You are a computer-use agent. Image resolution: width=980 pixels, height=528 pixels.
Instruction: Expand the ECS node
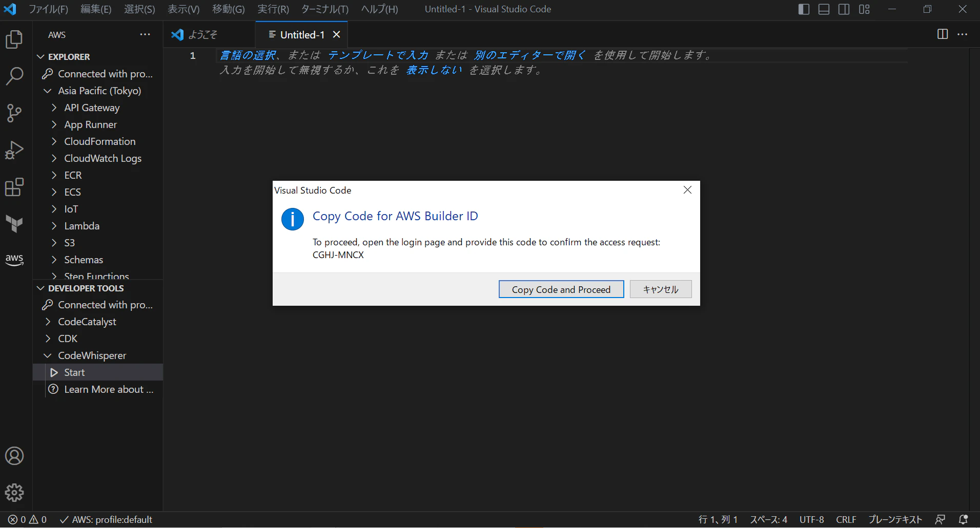tap(54, 192)
